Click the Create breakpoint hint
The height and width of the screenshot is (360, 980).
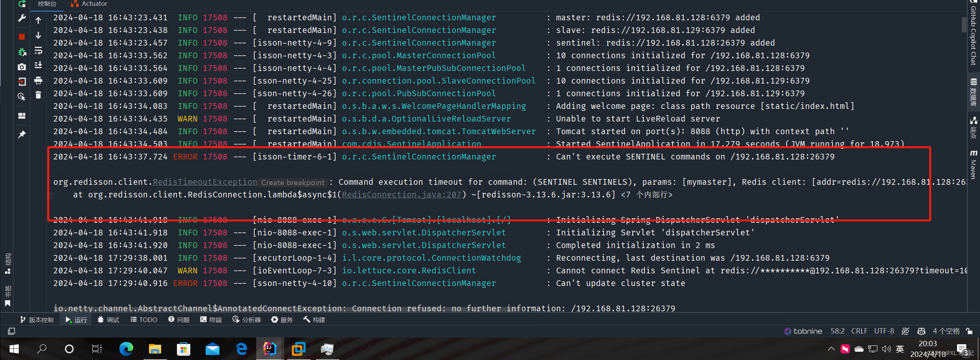(293, 182)
